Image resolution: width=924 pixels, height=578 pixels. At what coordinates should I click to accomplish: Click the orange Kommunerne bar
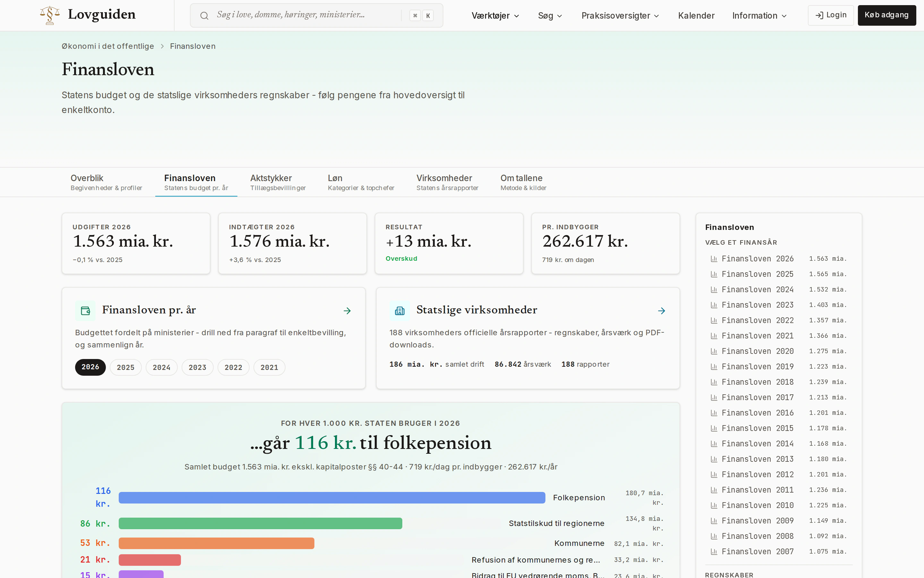click(217, 543)
